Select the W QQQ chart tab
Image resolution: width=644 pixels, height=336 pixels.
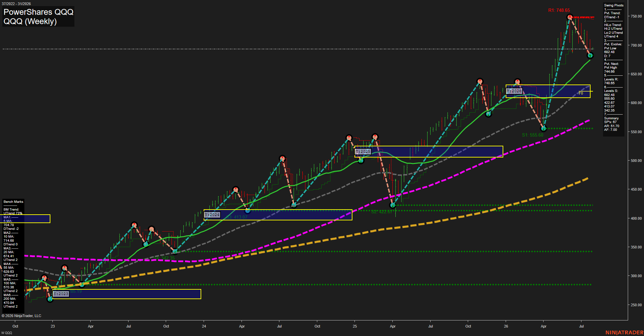(7, 333)
